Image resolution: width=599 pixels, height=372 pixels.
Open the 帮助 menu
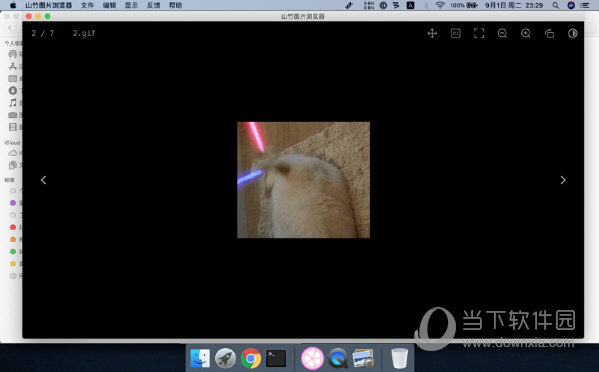click(x=175, y=5)
